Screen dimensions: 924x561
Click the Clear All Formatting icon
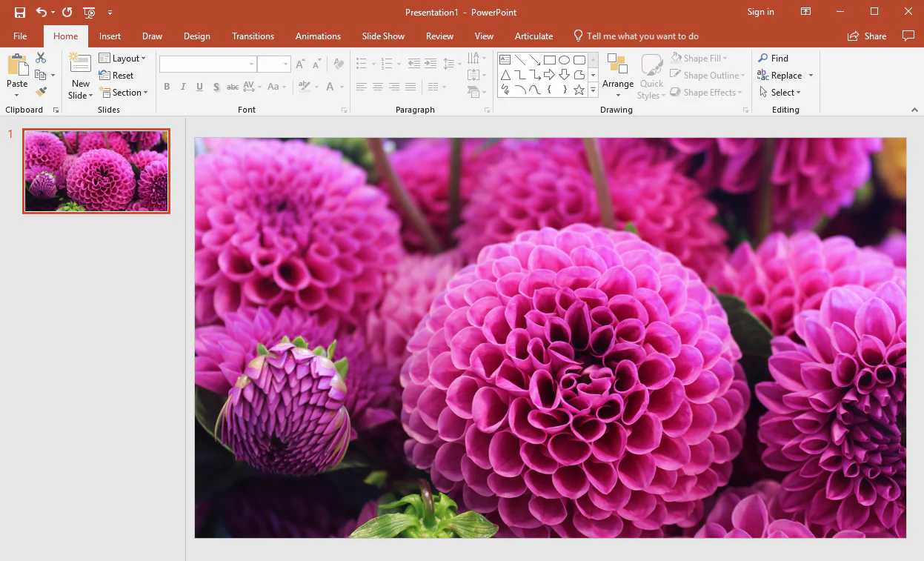click(x=339, y=64)
